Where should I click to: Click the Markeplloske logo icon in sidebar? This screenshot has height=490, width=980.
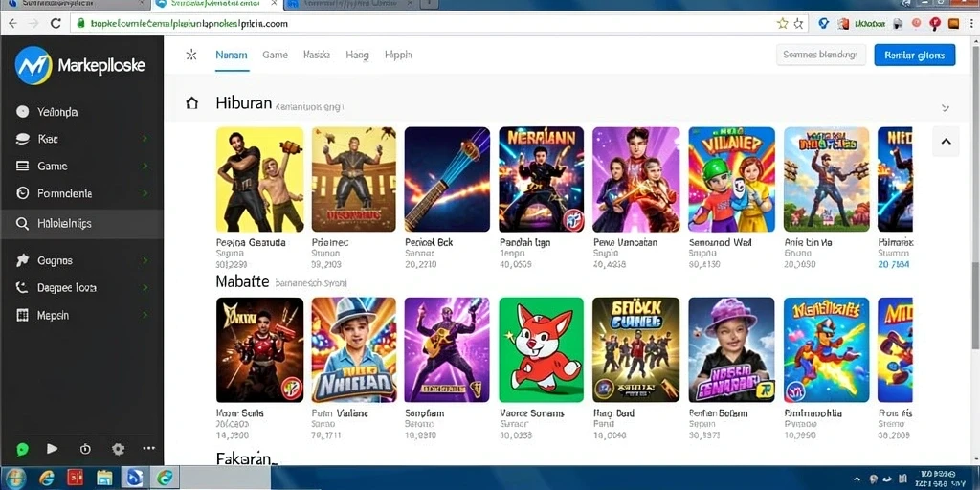tap(33, 65)
